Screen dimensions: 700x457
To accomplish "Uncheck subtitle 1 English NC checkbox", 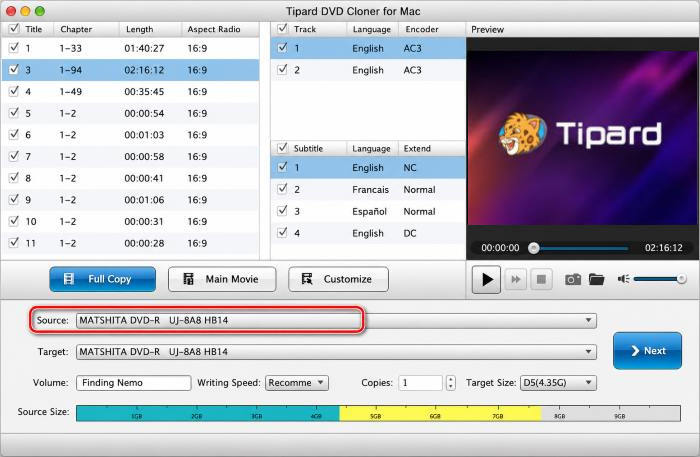I will tap(282, 167).
